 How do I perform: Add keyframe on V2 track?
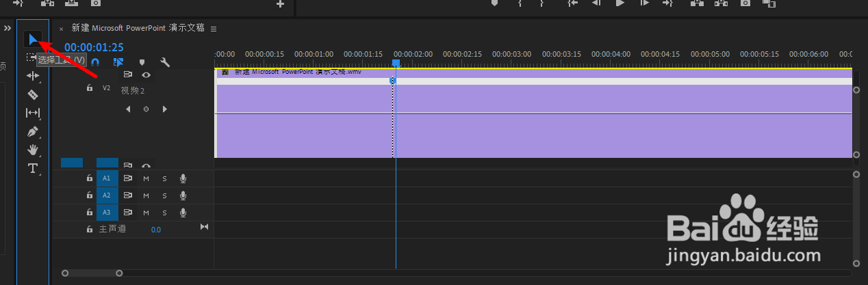tap(146, 109)
